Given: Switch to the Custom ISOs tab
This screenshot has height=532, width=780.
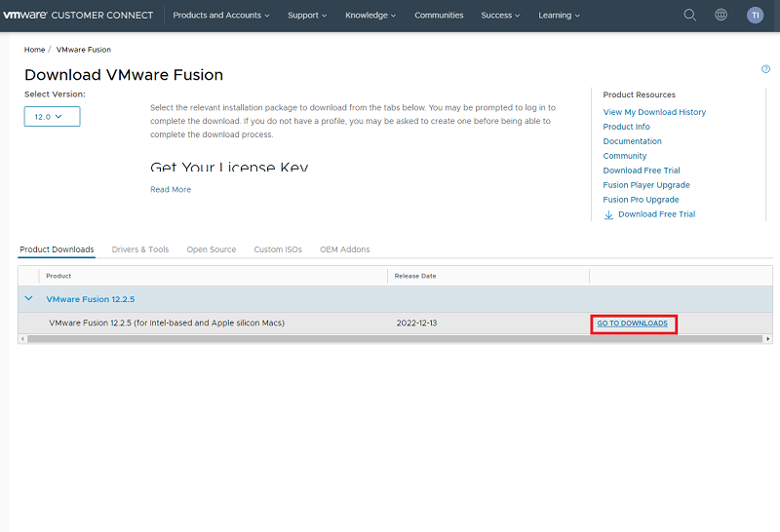Looking at the screenshot, I should (278, 249).
